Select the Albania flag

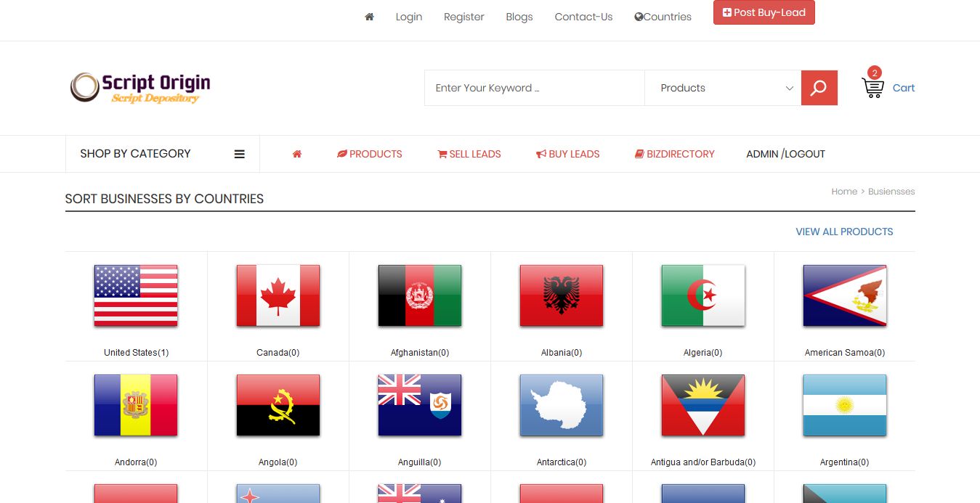pos(562,295)
